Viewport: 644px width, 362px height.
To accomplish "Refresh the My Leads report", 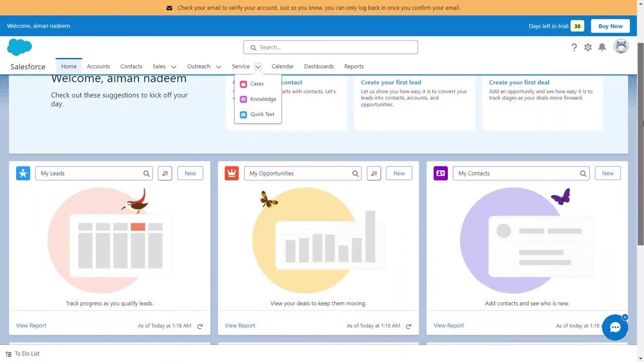I will (x=200, y=326).
